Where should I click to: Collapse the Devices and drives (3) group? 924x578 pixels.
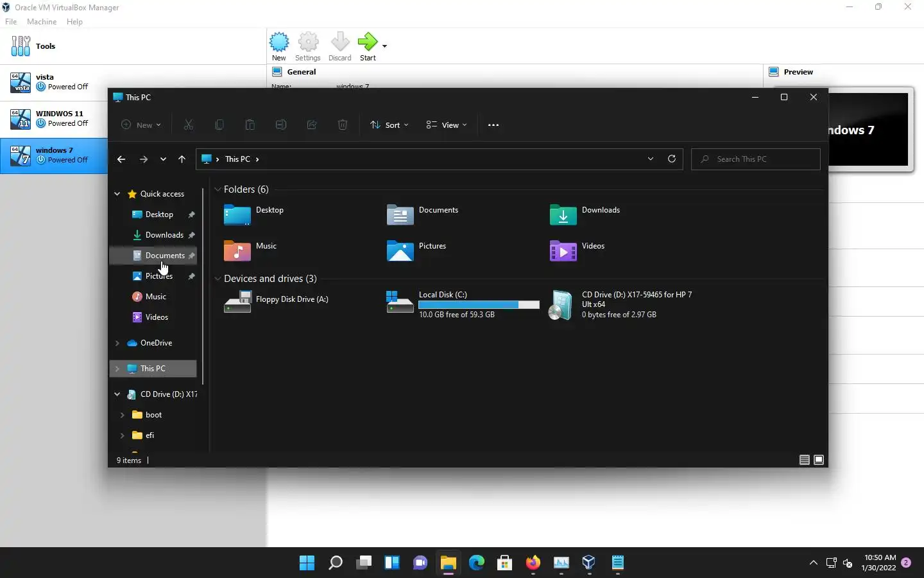tap(218, 279)
